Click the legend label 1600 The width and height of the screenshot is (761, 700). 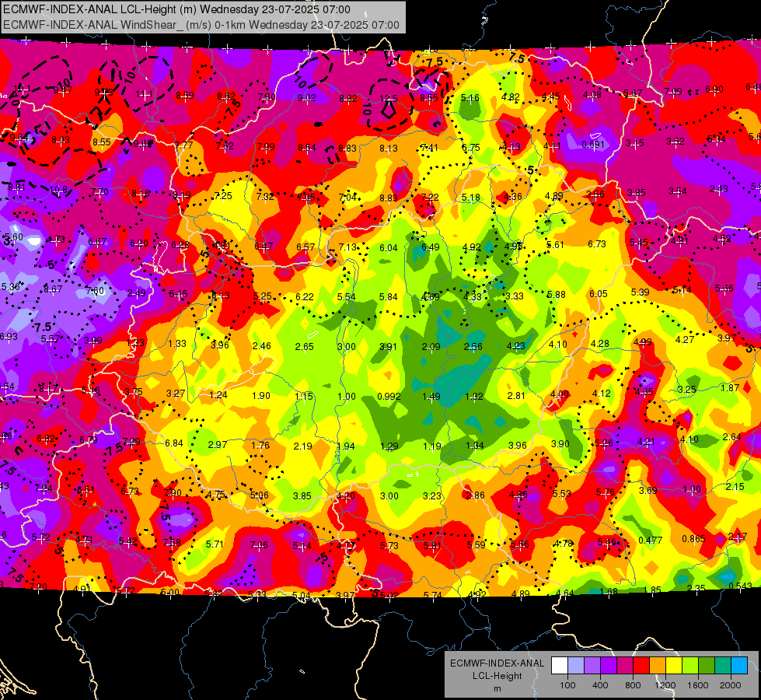pos(697,685)
